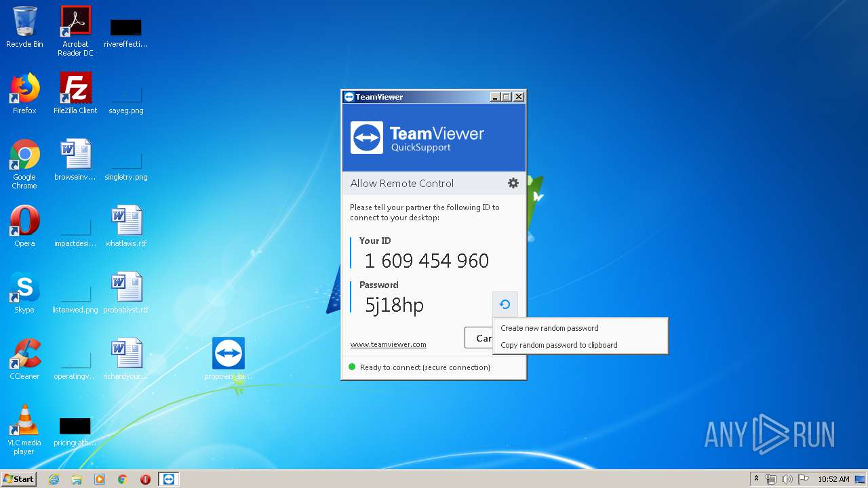Launch Internet Explorer from taskbar
This screenshot has width=868, height=488.
[x=54, y=479]
